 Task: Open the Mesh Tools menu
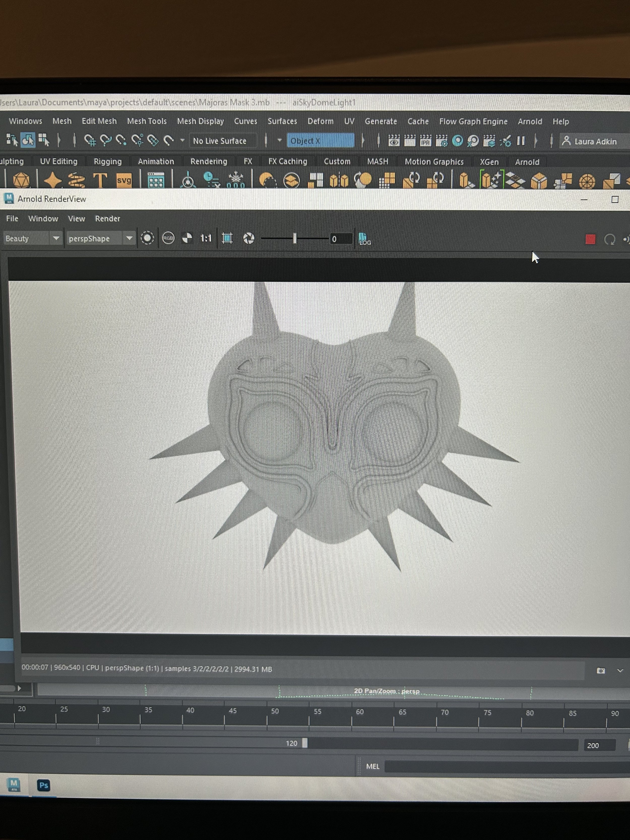[x=147, y=121]
